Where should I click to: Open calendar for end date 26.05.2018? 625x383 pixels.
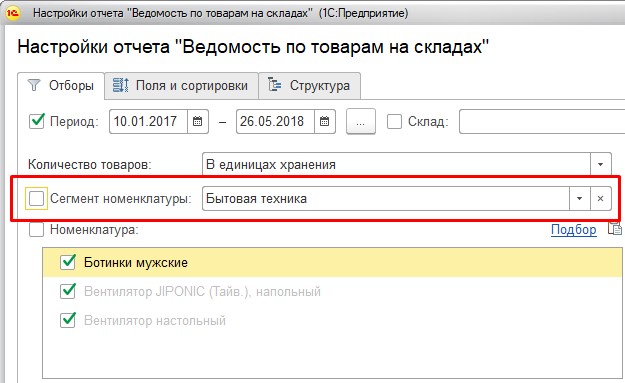point(325,122)
